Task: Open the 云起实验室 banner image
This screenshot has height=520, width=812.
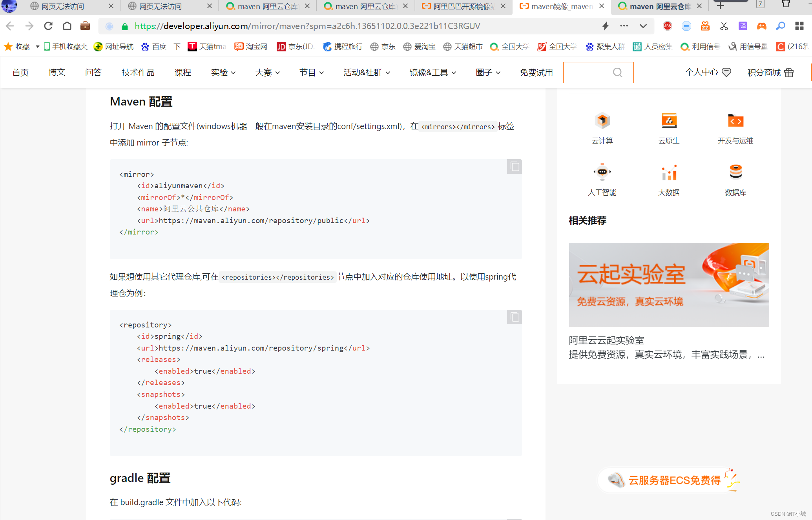Action: coord(669,285)
